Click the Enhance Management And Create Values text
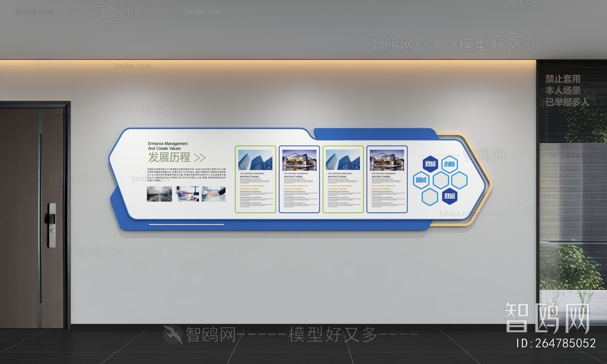The image size is (607, 364). point(168,146)
